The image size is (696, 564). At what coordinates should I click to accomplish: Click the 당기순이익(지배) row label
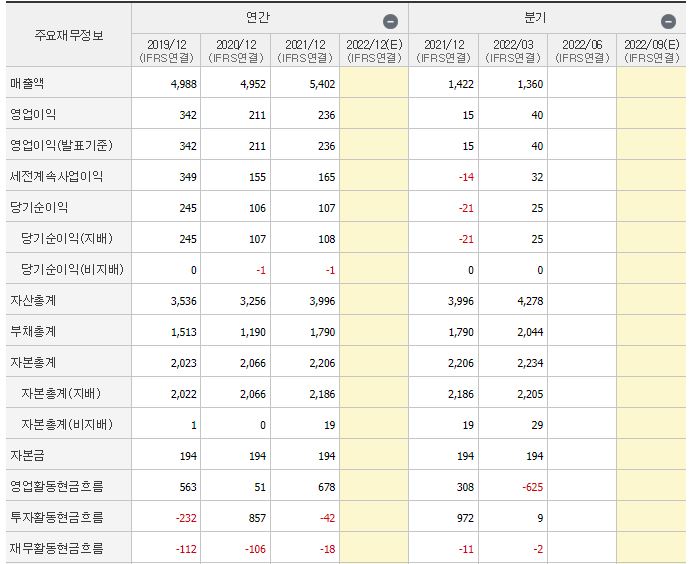(x=67, y=239)
